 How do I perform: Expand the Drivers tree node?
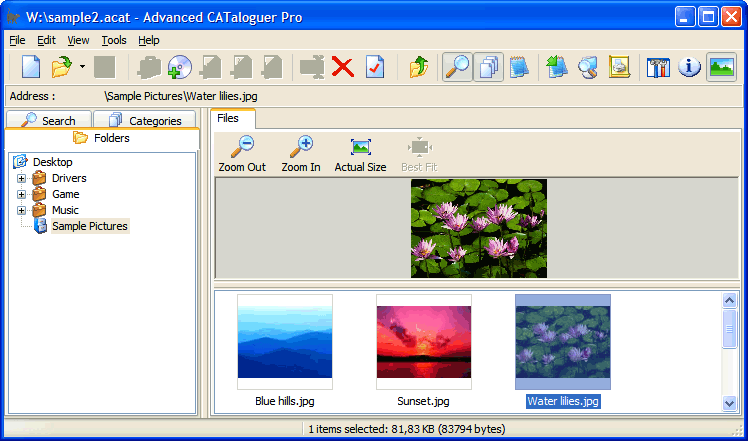tap(21, 178)
